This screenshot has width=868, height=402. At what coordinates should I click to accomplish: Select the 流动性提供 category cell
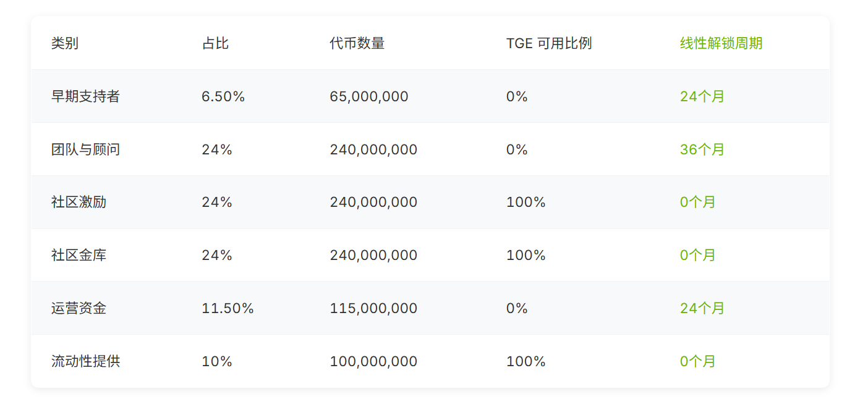click(x=85, y=361)
